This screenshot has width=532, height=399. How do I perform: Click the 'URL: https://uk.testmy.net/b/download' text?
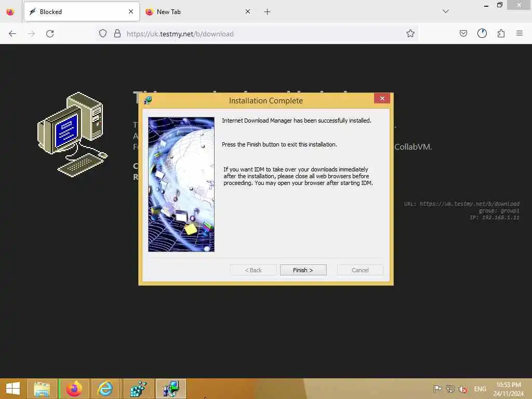tap(461, 204)
